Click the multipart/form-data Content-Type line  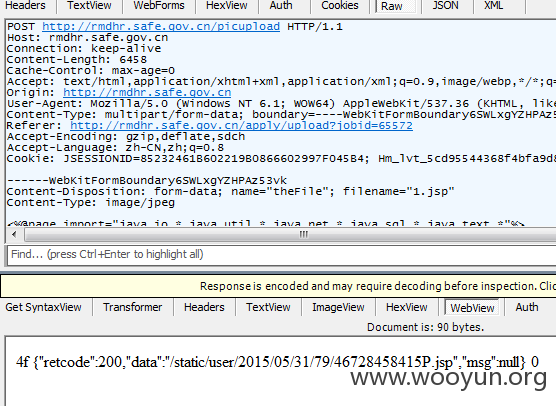(281, 115)
